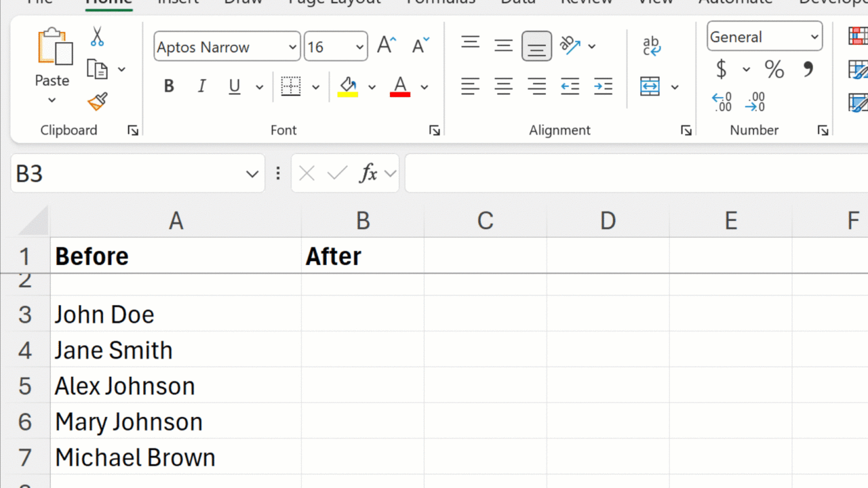Open the Font Color palette arrow
Viewport: 868px width, 488px height.
pyautogui.click(x=425, y=87)
